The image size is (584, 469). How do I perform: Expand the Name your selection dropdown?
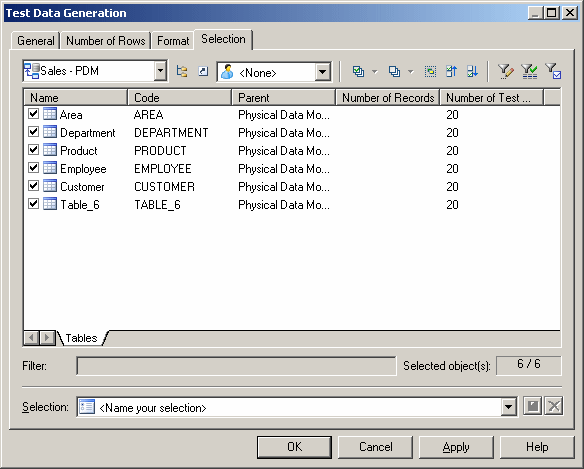[x=508, y=406]
